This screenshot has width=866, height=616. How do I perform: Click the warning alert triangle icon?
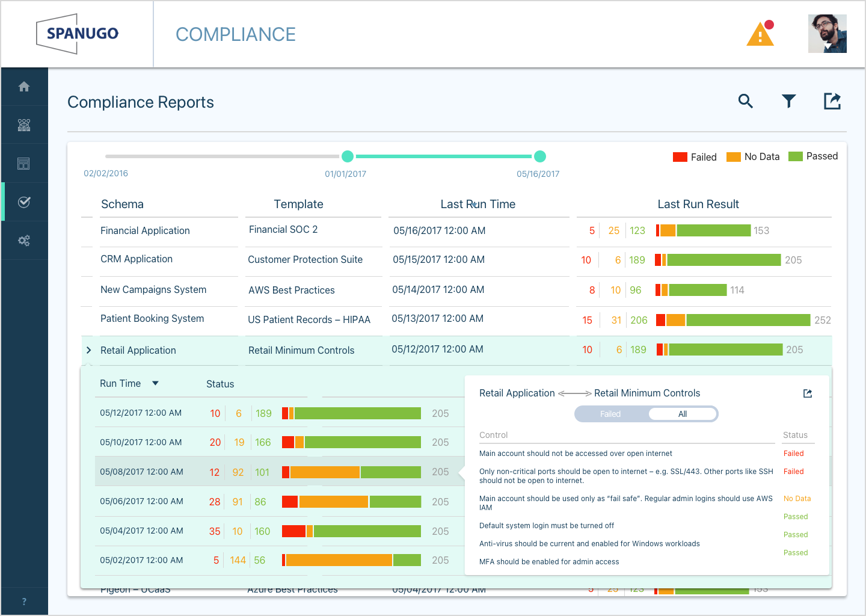[x=760, y=34]
